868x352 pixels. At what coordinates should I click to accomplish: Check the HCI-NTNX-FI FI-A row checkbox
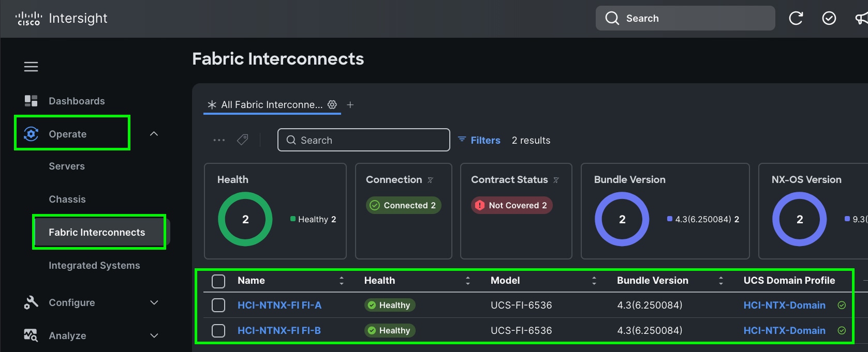[218, 305]
